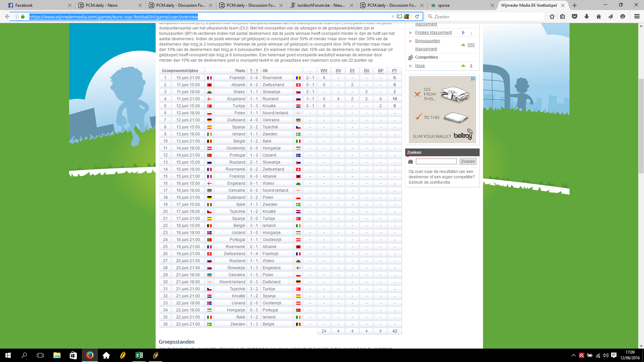This screenshot has width=644, height=362.
Task: Open the Firefox hamburger menu
Action: (637, 16)
